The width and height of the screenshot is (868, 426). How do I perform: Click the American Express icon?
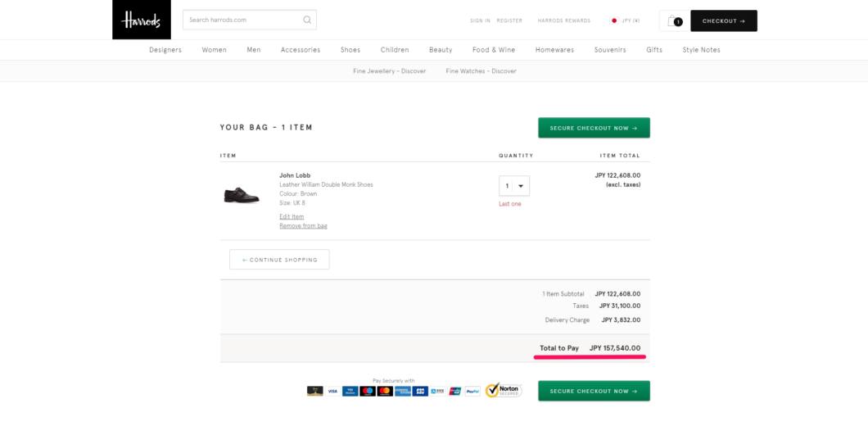point(402,391)
